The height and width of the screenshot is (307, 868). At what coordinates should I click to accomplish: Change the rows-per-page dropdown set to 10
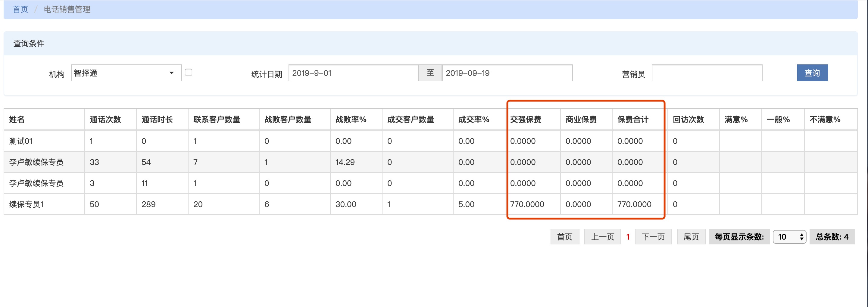coord(789,237)
